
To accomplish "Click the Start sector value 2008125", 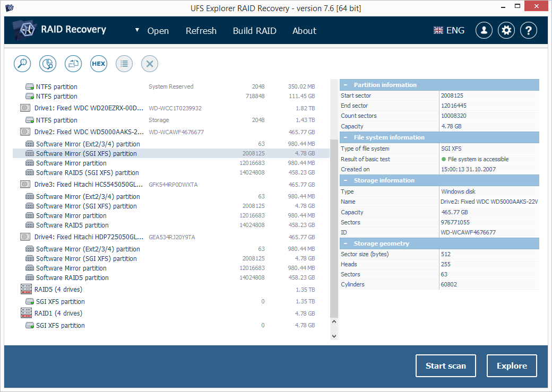I will click(452, 95).
